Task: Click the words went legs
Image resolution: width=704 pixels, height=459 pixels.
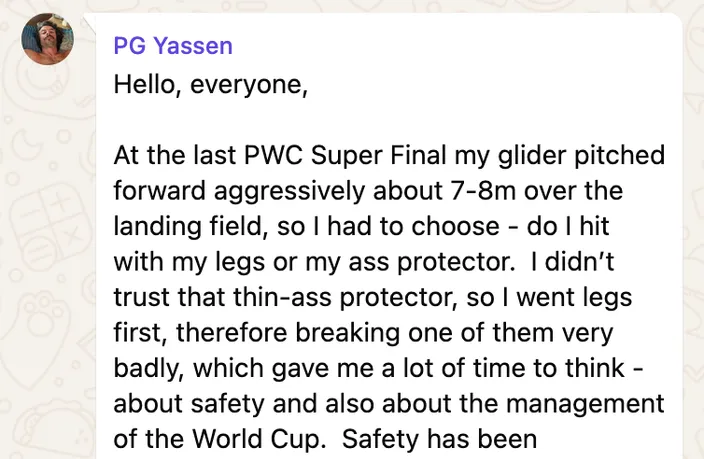Action: click(574, 297)
